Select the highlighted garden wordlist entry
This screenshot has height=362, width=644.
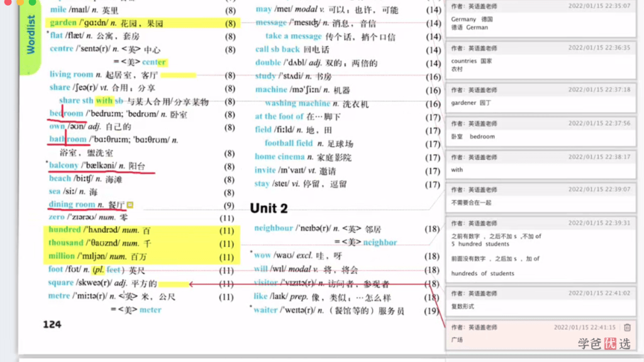(142, 23)
